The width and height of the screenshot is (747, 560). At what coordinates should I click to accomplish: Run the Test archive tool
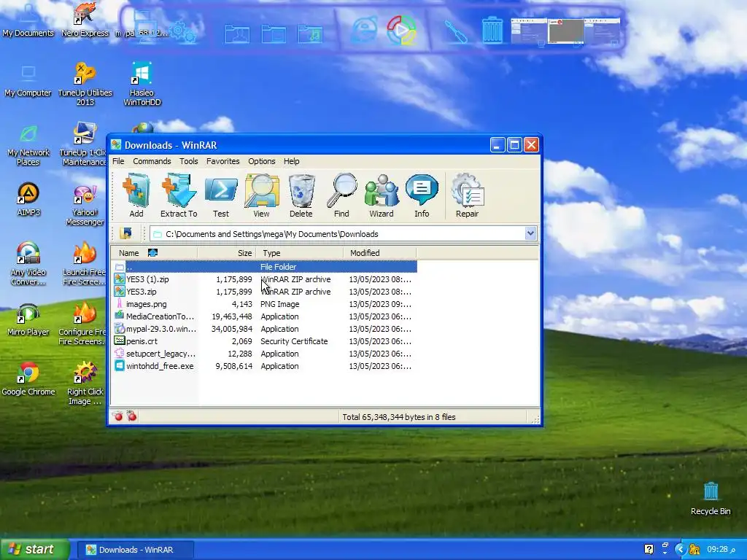(x=220, y=195)
